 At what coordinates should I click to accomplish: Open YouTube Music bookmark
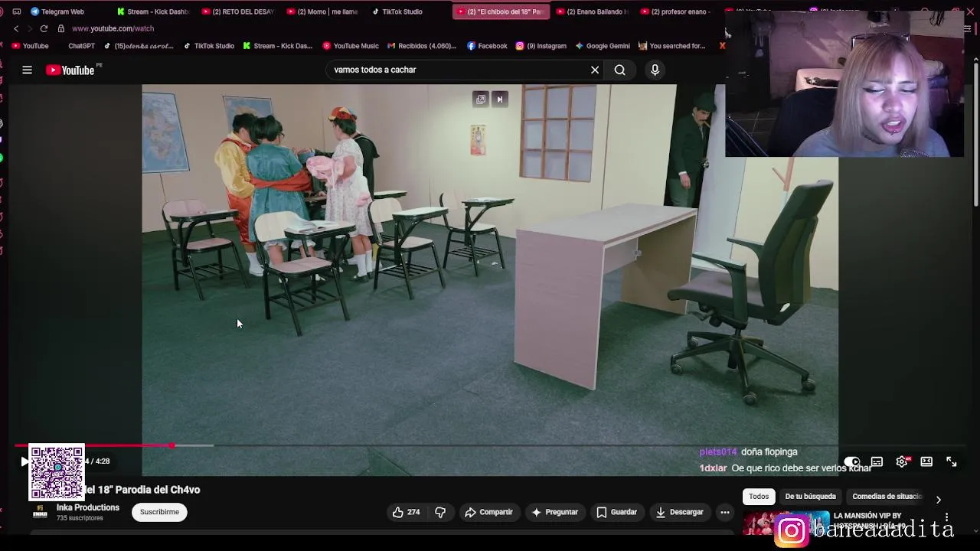(x=351, y=46)
